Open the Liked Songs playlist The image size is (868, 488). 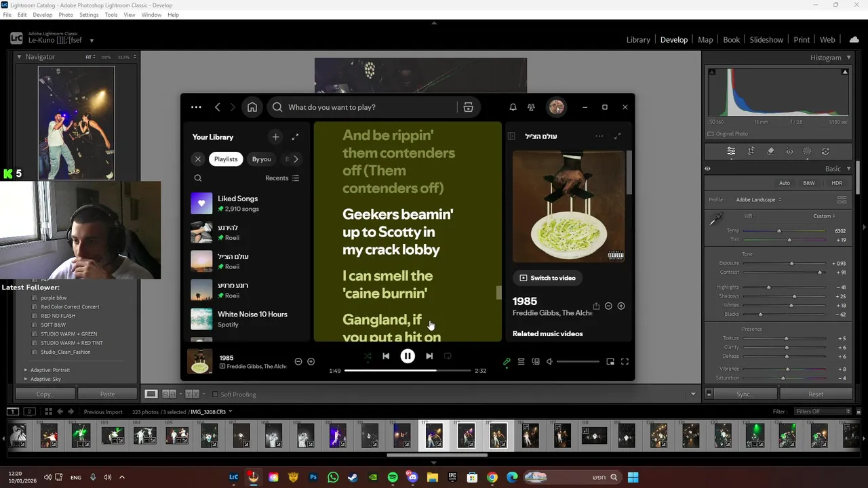[246, 203]
